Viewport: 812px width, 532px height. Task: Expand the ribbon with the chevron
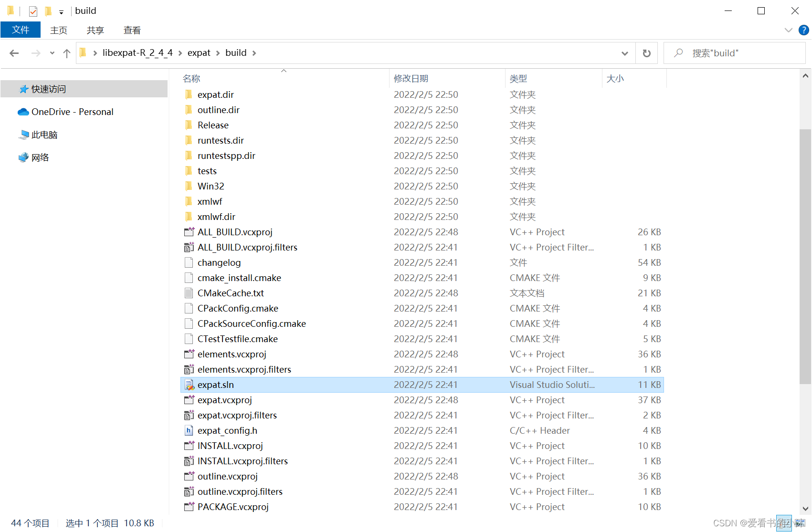click(x=788, y=30)
